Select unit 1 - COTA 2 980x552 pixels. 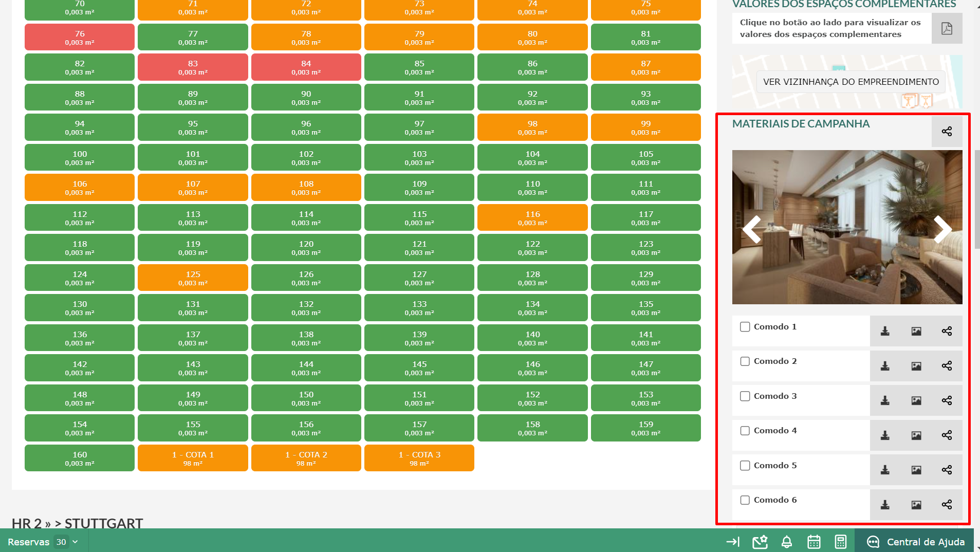tap(306, 458)
